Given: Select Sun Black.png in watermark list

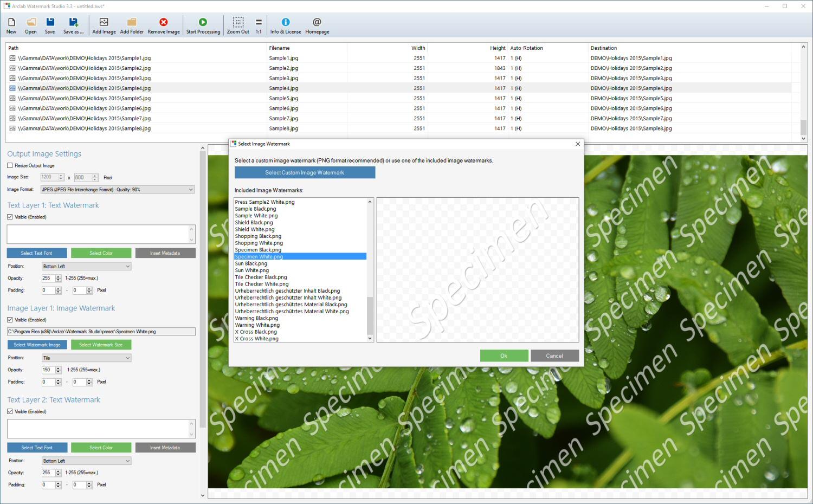Looking at the screenshot, I should point(251,263).
